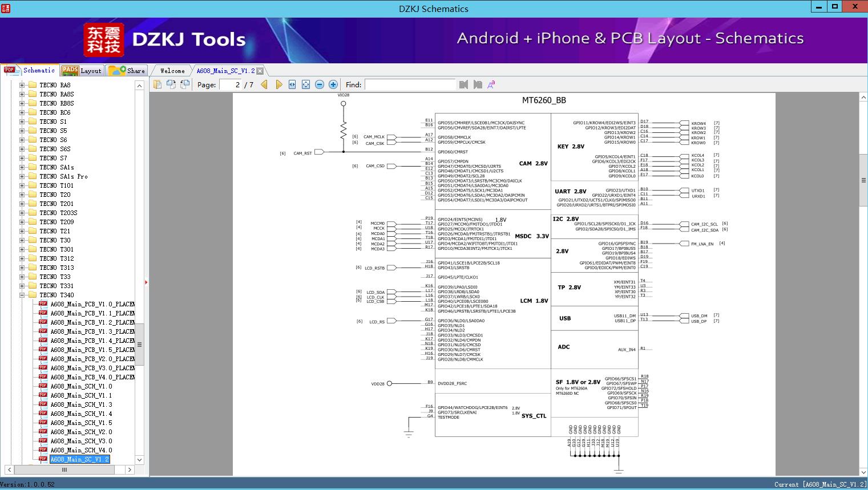
Task: Expand the TECNO T313 folder
Action: coord(22,268)
